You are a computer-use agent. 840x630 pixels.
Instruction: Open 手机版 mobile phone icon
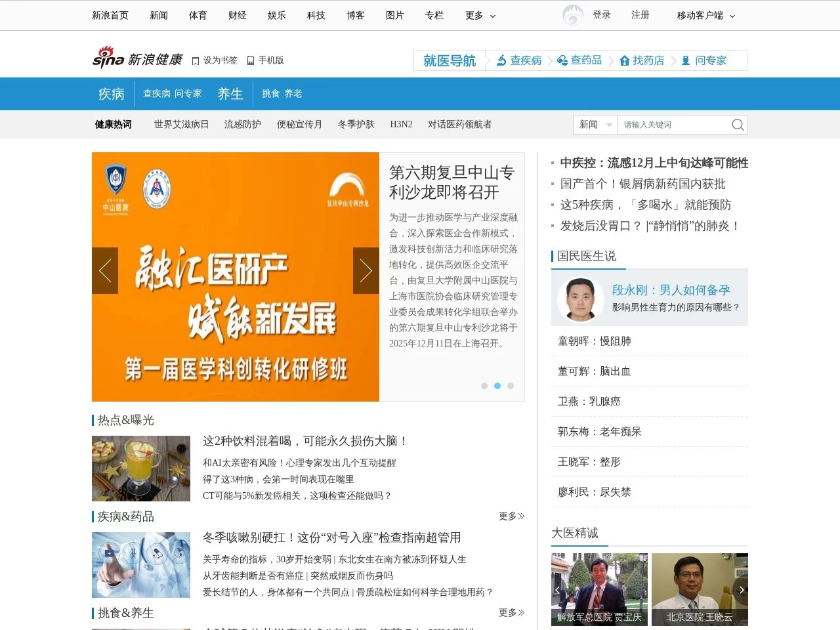click(x=250, y=60)
